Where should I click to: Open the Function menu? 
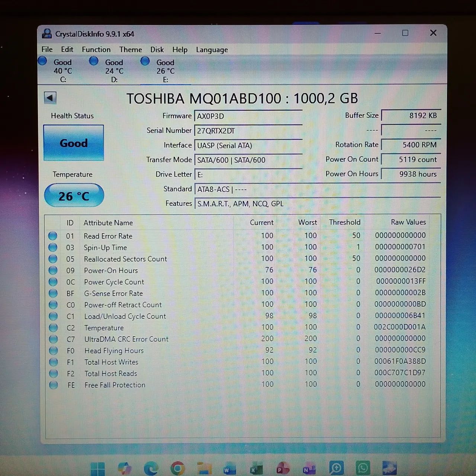[96, 49]
